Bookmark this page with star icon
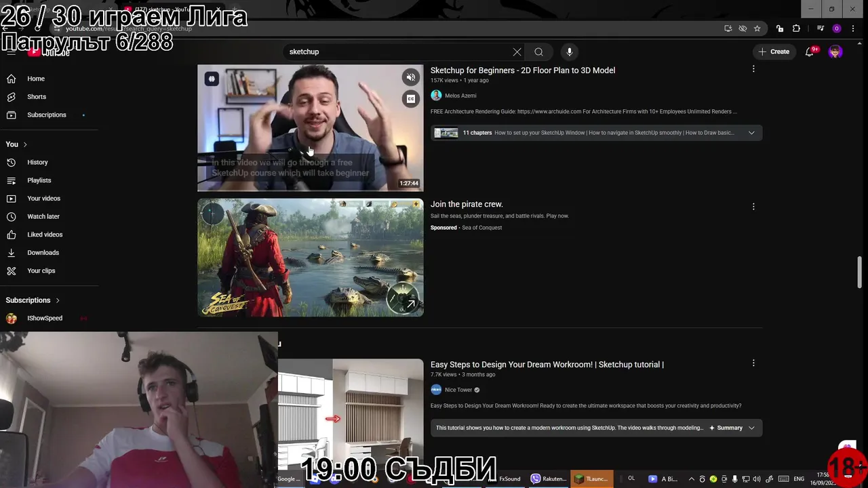 [x=757, y=28]
